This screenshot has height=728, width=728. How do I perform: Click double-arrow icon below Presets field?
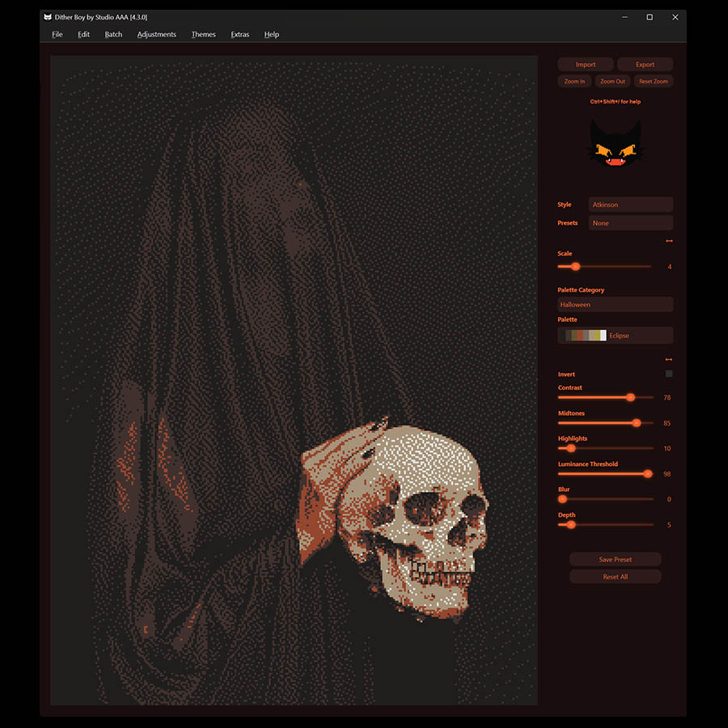tap(669, 241)
